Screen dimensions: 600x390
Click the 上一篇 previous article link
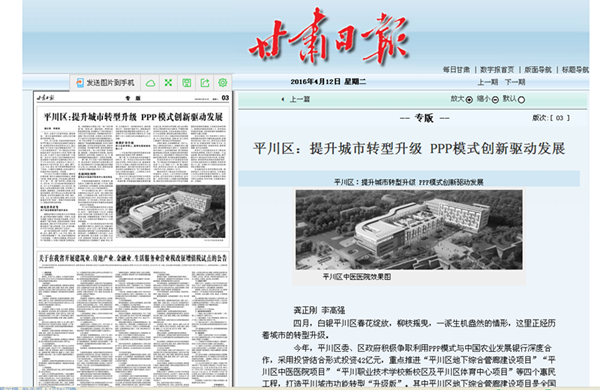[300, 100]
